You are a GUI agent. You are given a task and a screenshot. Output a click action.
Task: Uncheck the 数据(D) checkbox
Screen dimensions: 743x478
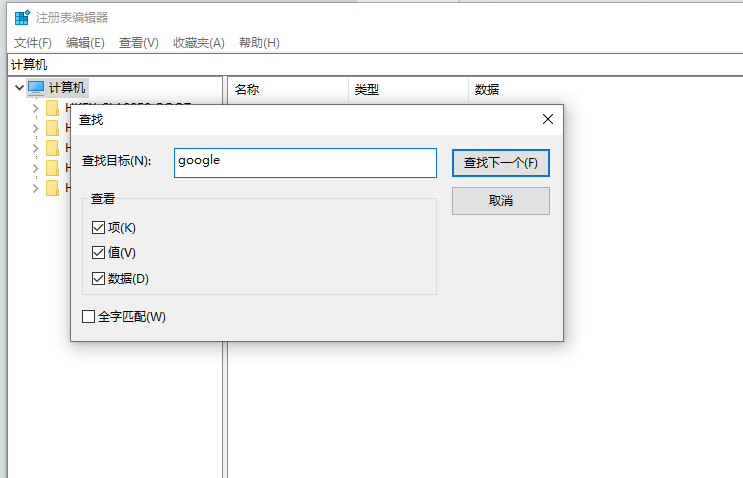click(x=98, y=278)
